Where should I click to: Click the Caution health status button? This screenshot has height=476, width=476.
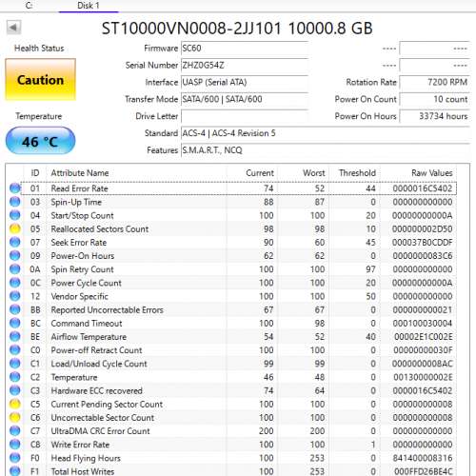click(x=40, y=80)
